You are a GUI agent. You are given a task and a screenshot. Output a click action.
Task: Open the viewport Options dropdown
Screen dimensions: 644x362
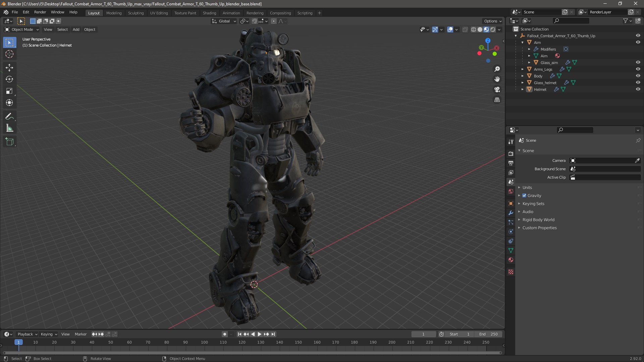(x=493, y=21)
